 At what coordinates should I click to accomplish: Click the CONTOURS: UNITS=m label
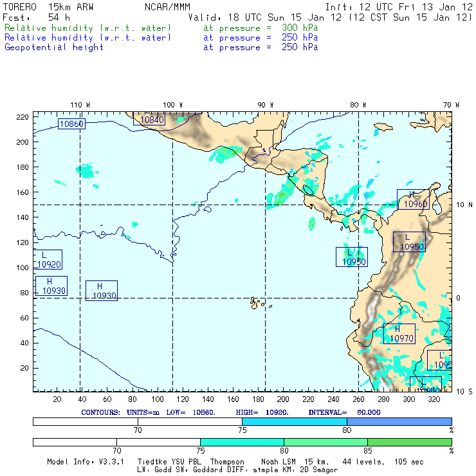click(x=120, y=412)
